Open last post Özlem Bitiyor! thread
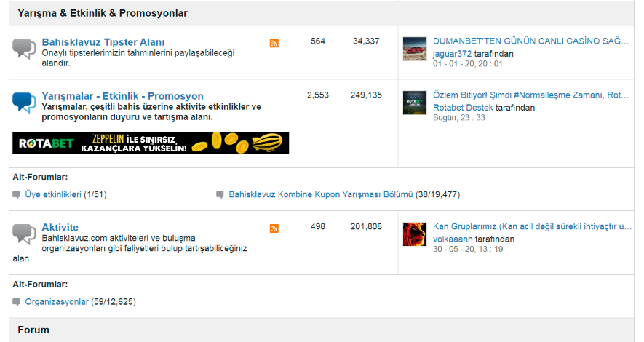644x342 pixels. (x=530, y=95)
